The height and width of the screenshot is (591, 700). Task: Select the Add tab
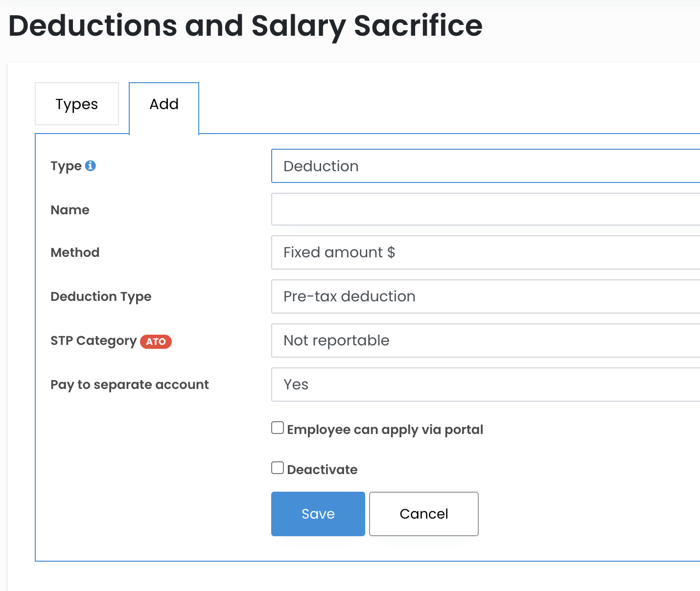(164, 104)
